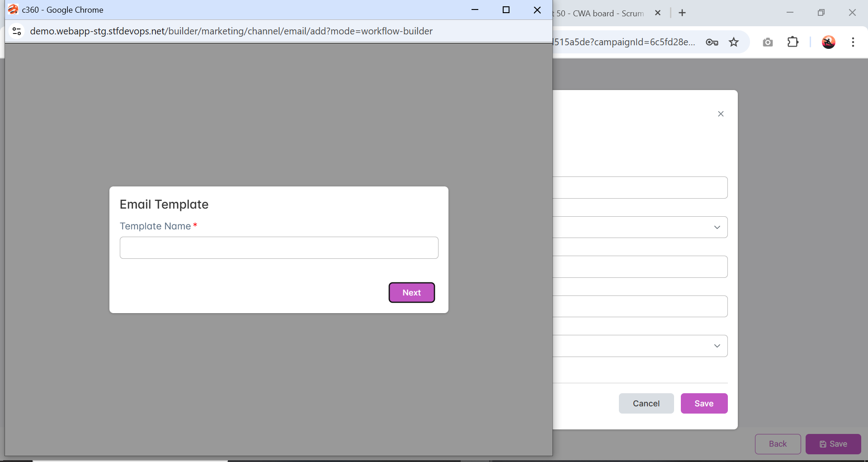Switch to the CWA board Scrum tab
The image size is (868, 462).
tap(601, 13)
